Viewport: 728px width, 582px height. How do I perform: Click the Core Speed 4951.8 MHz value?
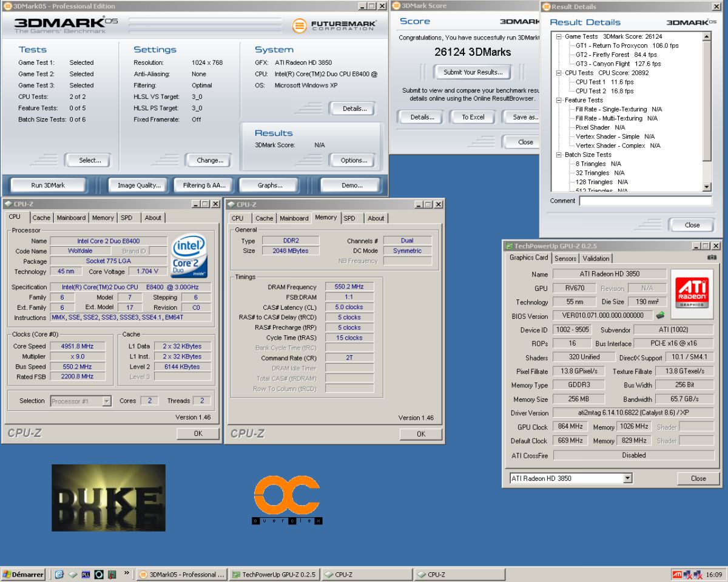77,346
